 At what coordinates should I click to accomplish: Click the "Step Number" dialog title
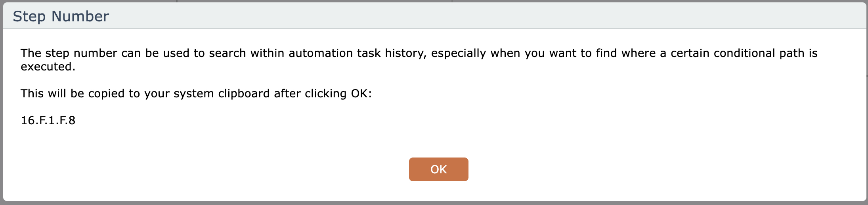coord(61,16)
